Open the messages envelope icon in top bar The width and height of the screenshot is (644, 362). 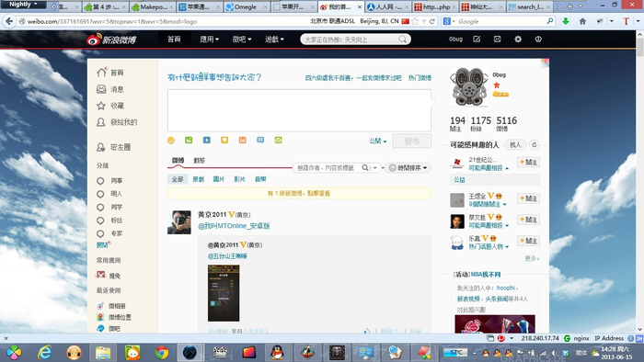pos(498,39)
